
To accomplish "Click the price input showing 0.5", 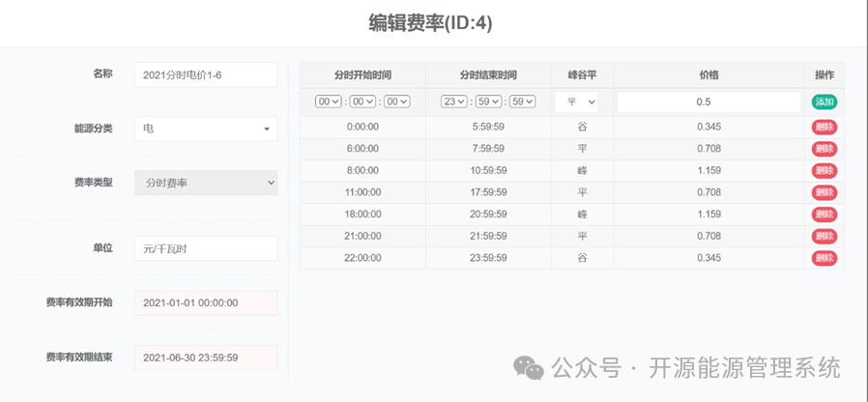I will [709, 101].
